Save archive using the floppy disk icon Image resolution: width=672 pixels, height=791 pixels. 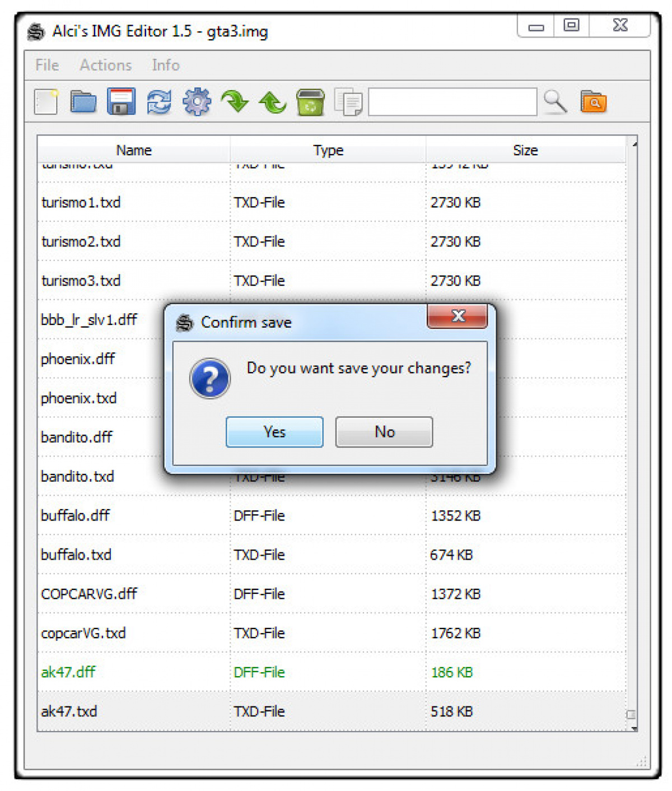(x=121, y=102)
